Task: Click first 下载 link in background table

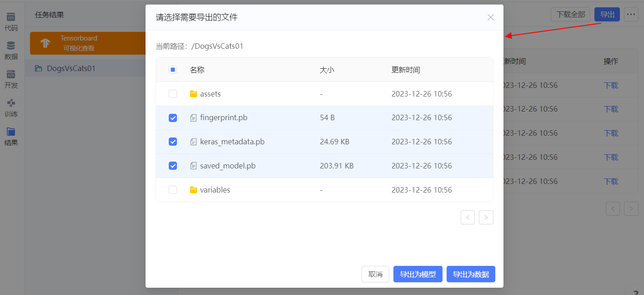Action: click(x=611, y=85)
